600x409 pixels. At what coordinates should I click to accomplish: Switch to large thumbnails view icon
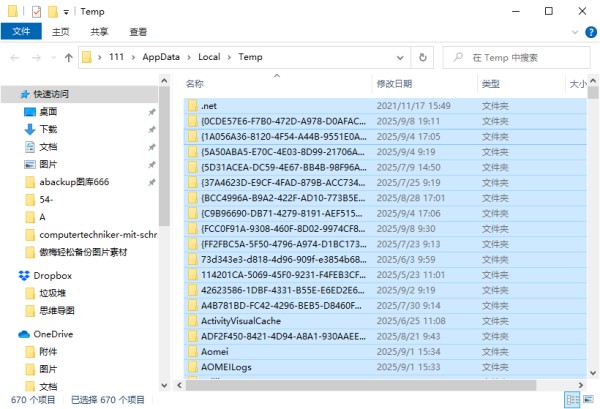[x=589, y=400]
